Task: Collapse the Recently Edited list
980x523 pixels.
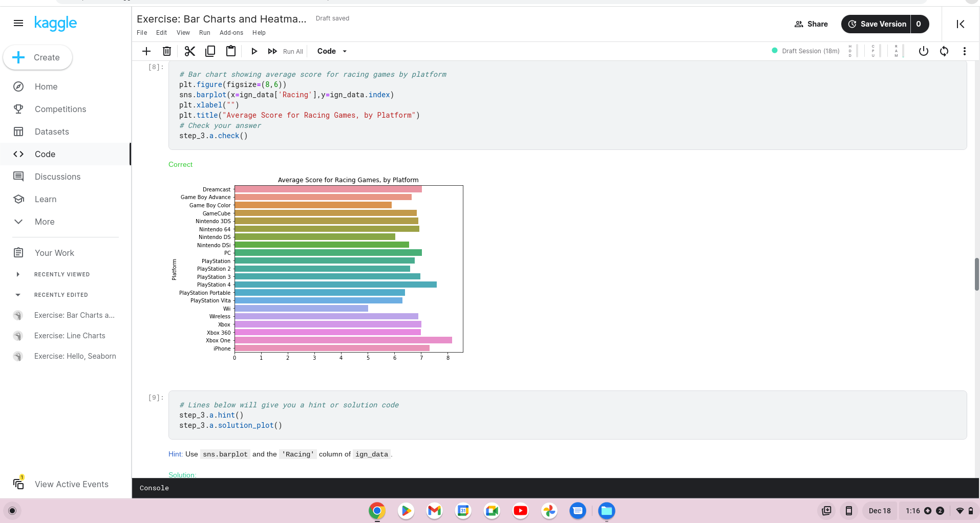Action: tap(18, 295)
